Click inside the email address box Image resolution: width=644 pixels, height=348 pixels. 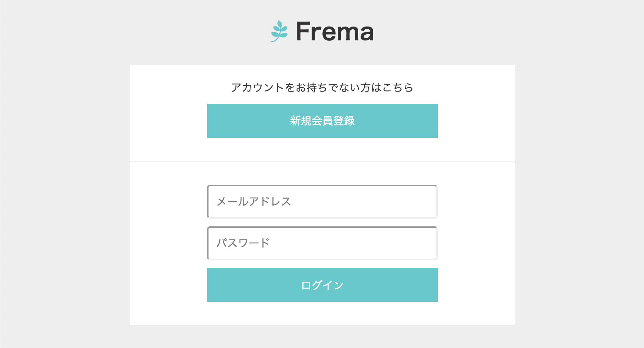322,202
